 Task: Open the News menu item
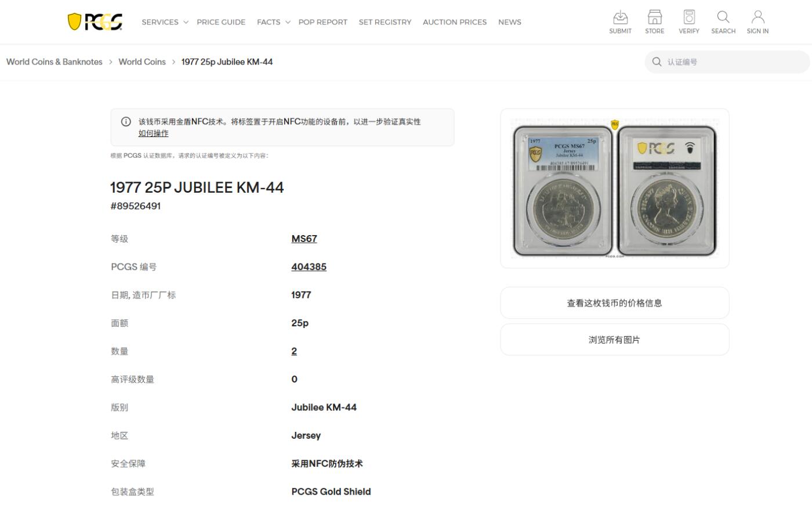click(510, 22)
